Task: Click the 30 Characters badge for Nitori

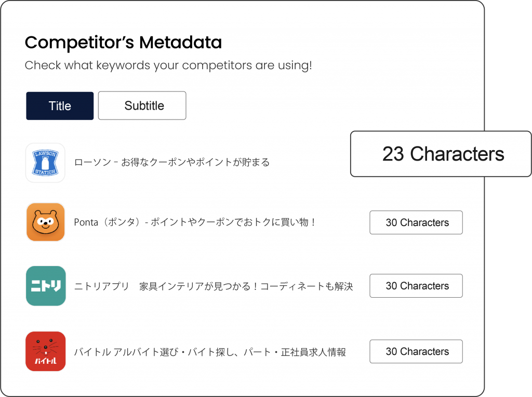Action: click(x=416, y=286)
